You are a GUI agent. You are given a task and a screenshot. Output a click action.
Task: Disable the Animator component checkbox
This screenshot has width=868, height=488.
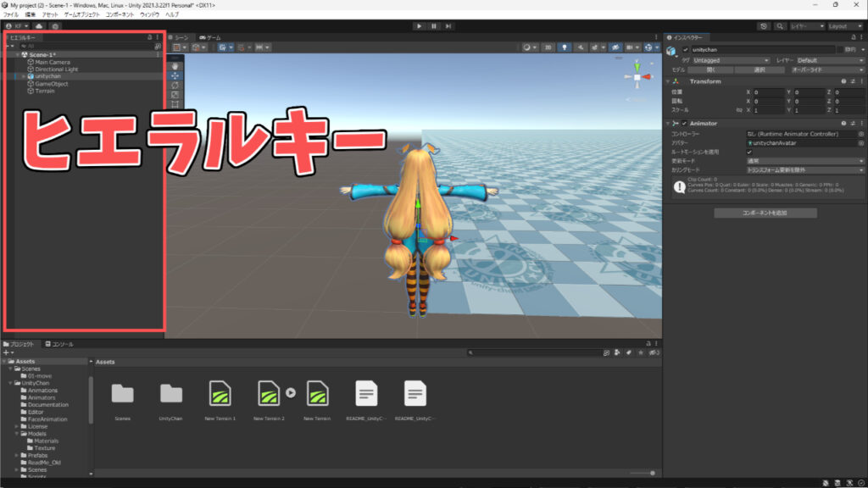pos(684,123)
